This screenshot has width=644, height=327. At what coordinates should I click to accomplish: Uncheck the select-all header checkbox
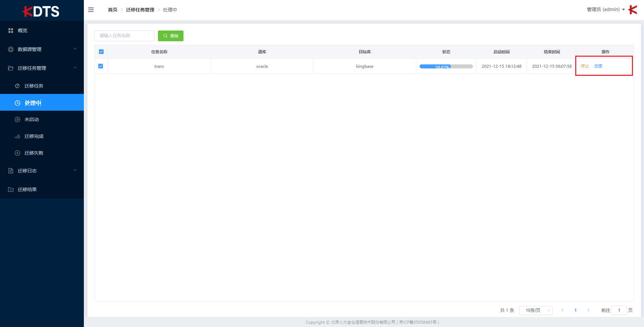click(101, 52)
